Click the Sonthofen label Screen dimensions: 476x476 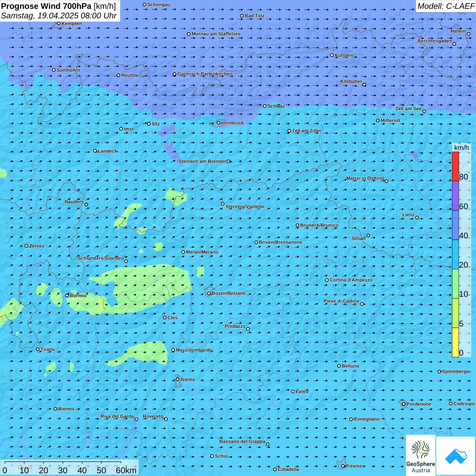pos(68,70)
